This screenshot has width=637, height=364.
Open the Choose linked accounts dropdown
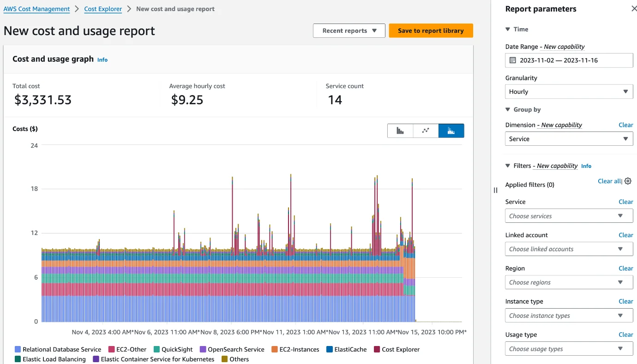coord(569,249)
